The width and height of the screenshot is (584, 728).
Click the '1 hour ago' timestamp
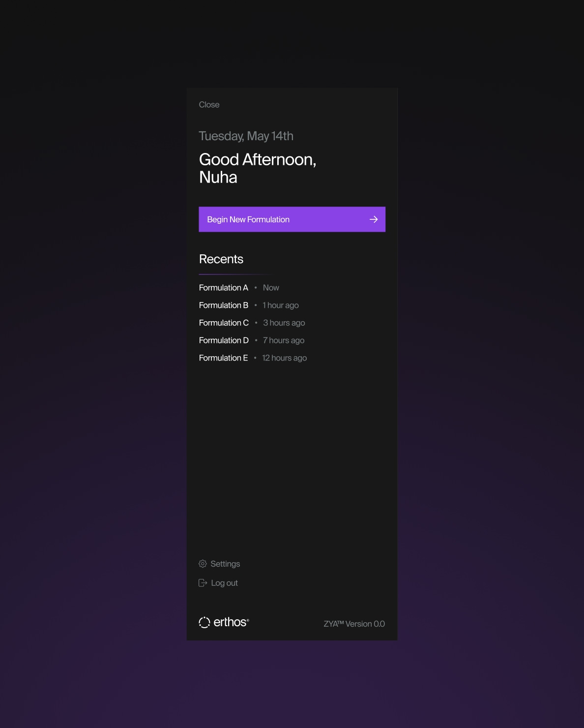(x=281, y=305)
